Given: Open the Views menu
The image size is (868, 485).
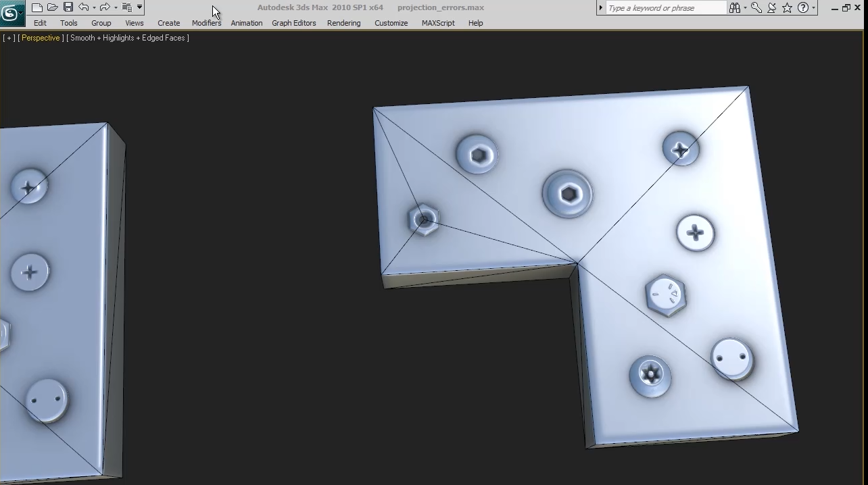Looking at the screenshot, I should [135, 23].
